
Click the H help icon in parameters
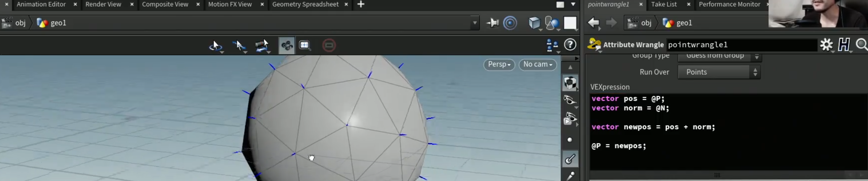(843, 45)
